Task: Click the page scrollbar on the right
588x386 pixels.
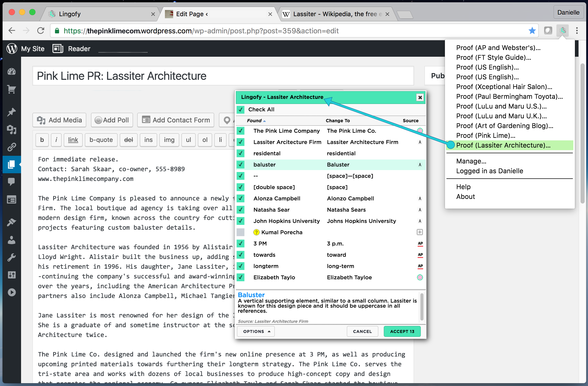Action: (x=583, y=133)
